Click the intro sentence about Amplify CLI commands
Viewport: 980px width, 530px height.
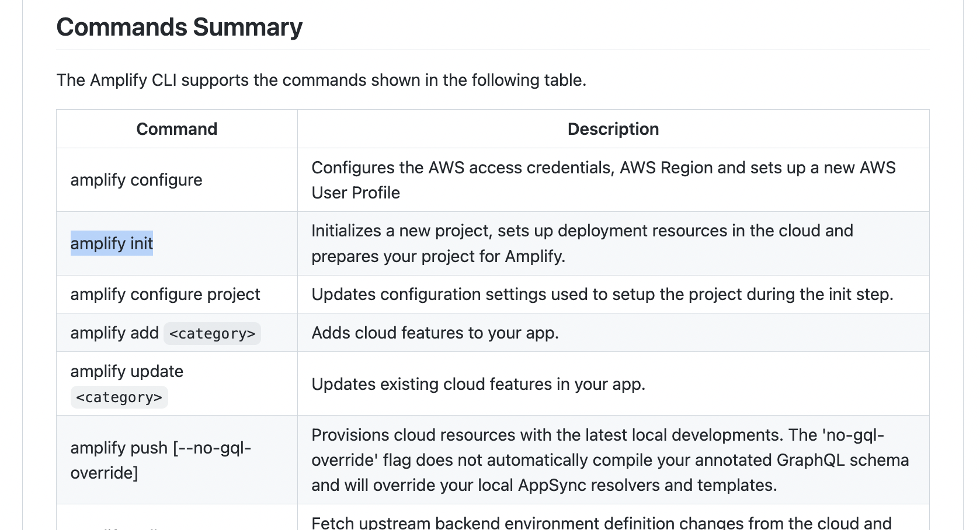click(x=321, y=80)
